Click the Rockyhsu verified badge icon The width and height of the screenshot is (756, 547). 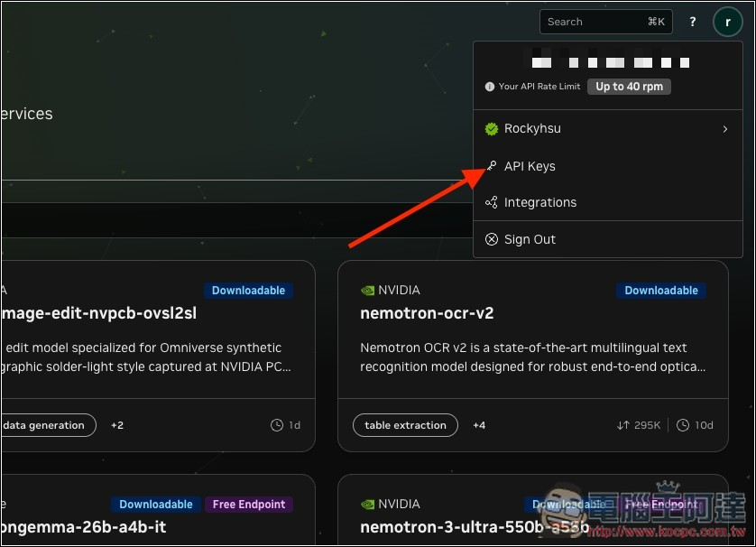pos(492,129)
